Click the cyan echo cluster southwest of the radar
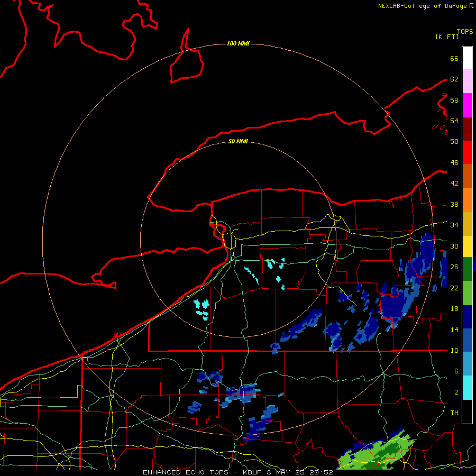 (202, 309)
